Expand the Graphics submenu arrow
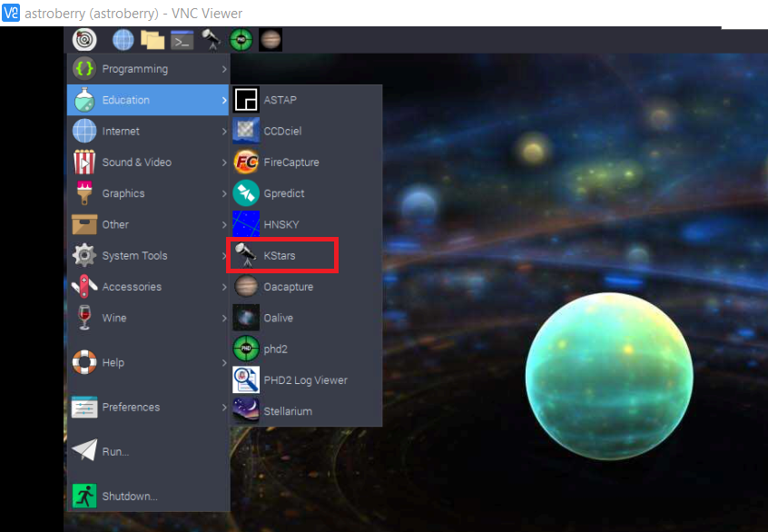Image resolution: width=768 pixels, height=532 pixels. coord(224,193)
